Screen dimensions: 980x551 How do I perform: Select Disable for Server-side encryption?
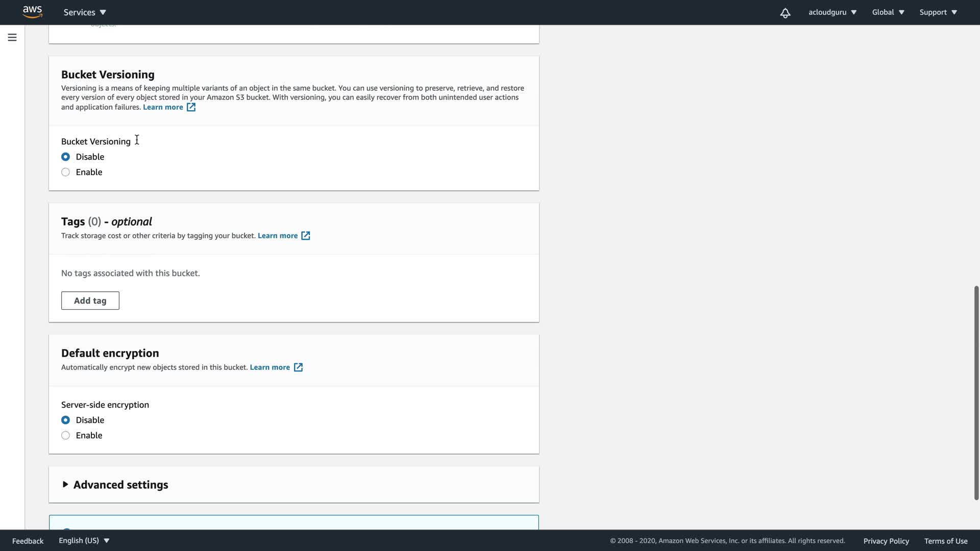tap(66, 420)
